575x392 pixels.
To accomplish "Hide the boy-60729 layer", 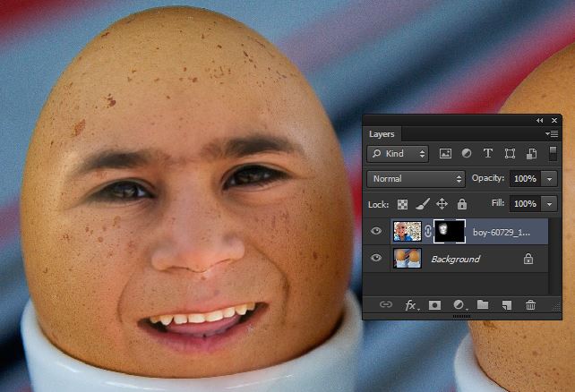I will pos(376,231).
